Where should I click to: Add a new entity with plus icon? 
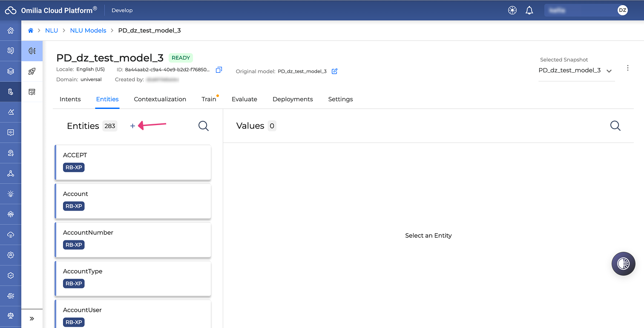(x=132, y=126)
